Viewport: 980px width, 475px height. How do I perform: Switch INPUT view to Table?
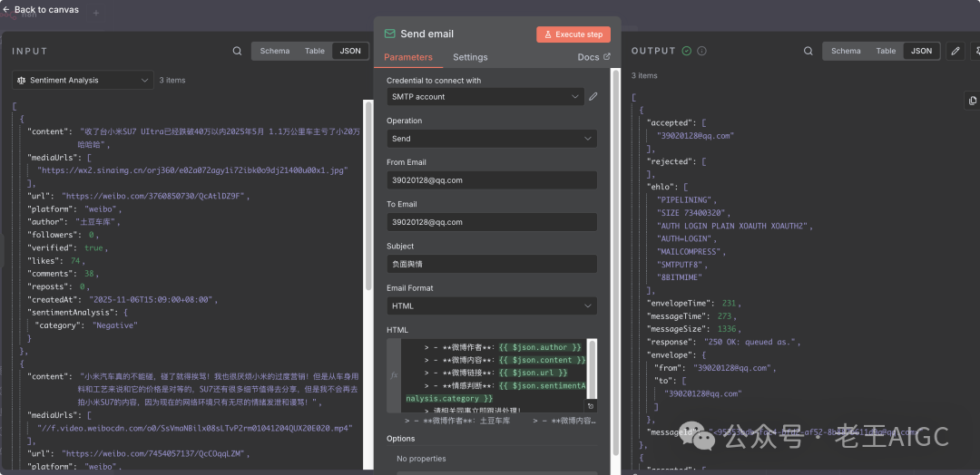[x=314, y=51]
